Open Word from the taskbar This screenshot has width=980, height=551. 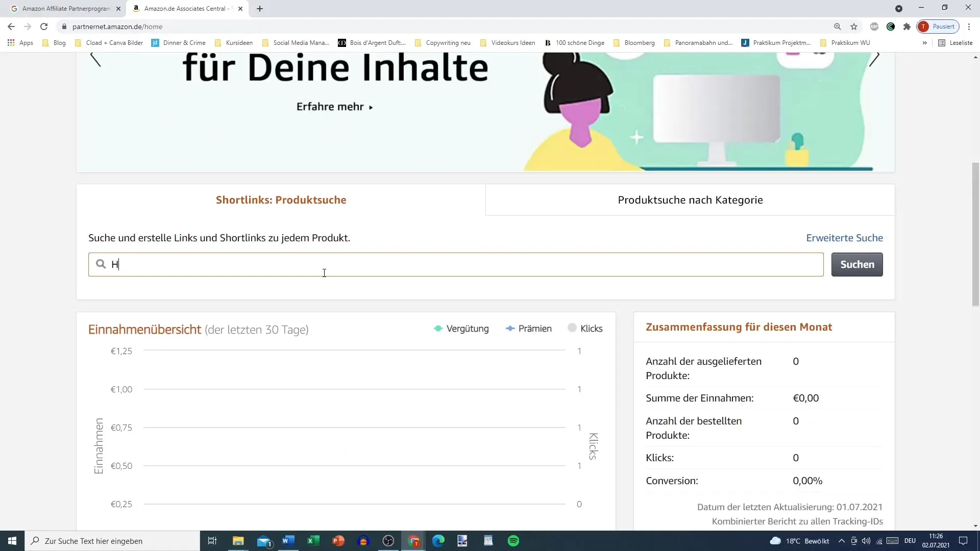click(288, 541)
